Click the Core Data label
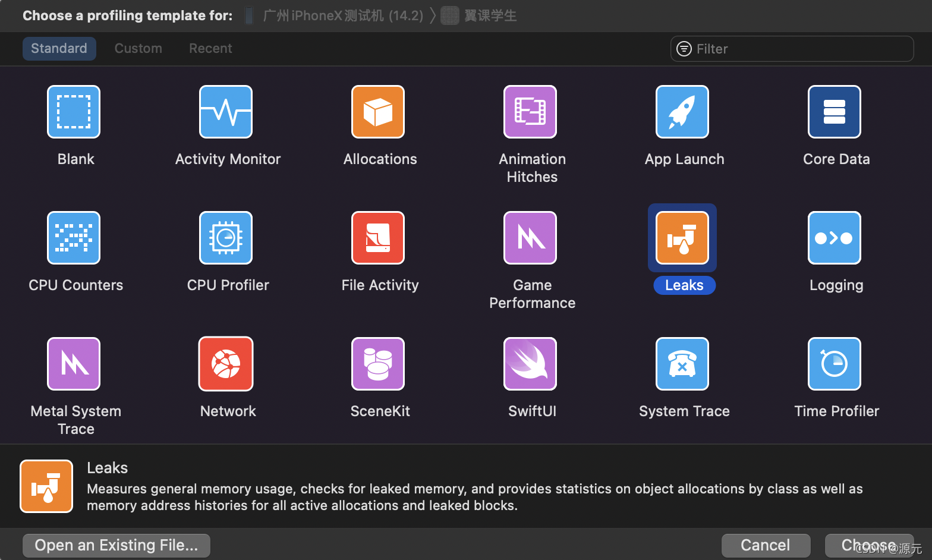This screenshot has height=560, width=932. [837, 159]
